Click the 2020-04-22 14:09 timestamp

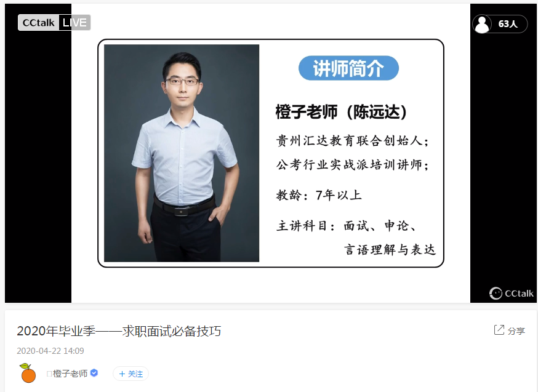[x=50, y=351]
